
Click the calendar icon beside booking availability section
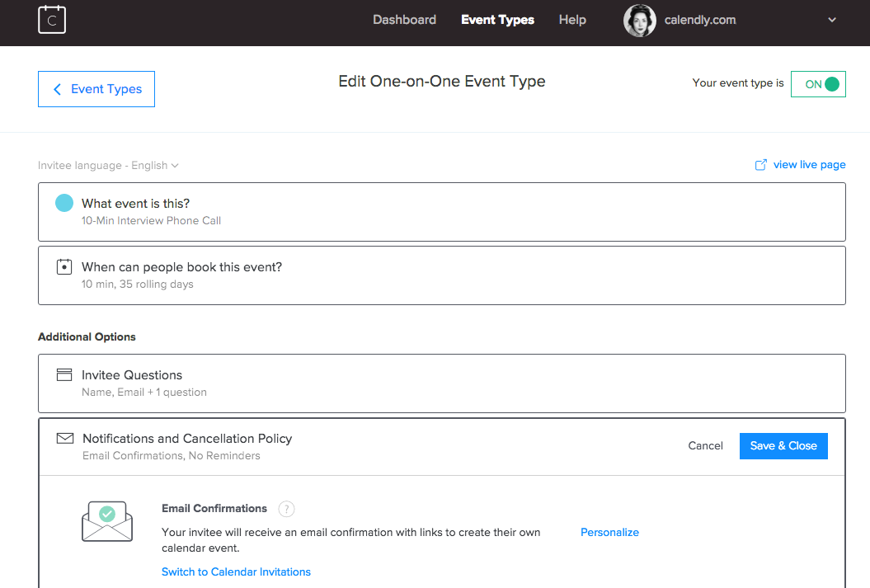pyautogui.click(x=63, y=266)
